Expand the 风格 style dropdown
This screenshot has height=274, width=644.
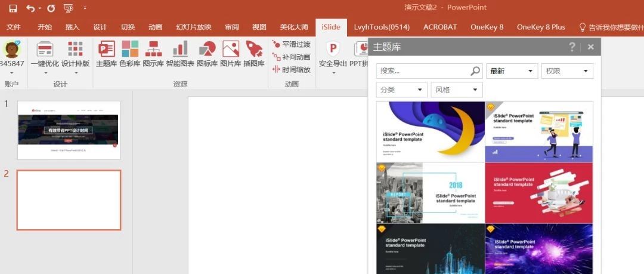457,90
